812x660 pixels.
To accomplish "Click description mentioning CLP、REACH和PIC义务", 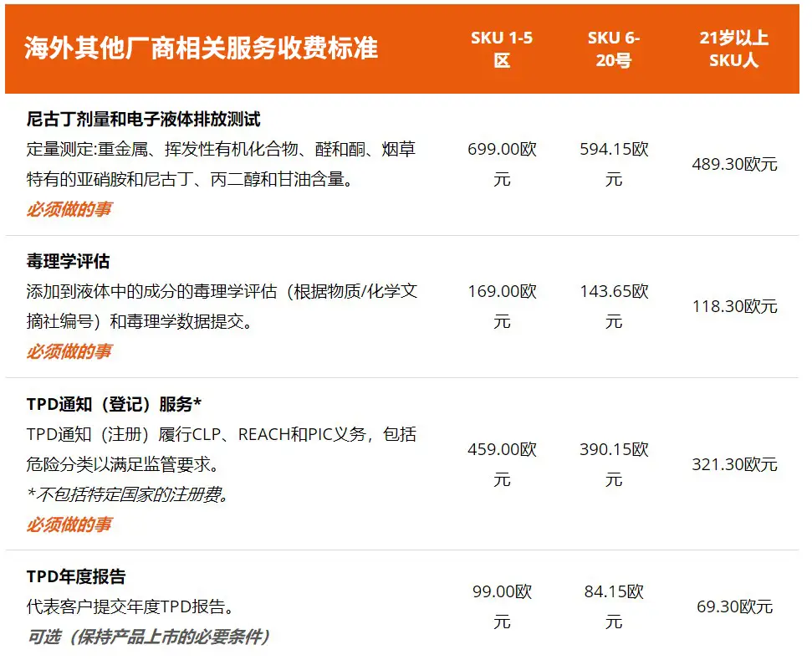I will tap(221, 449).
